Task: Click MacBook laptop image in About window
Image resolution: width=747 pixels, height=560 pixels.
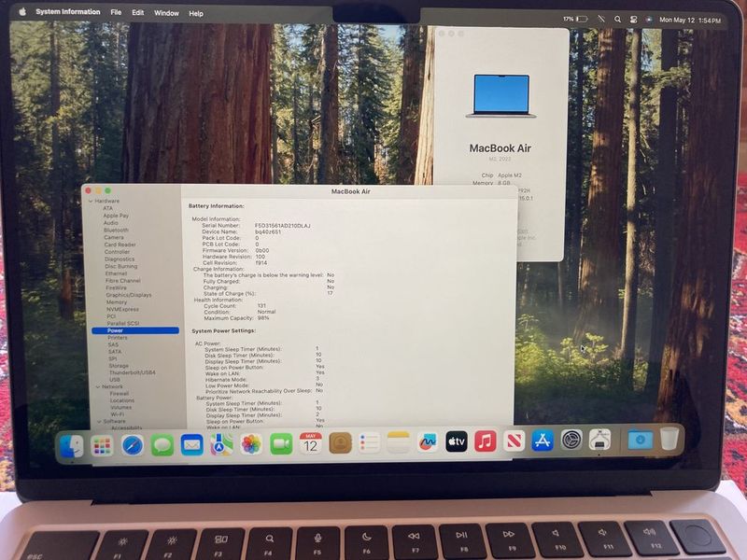Action: [500, 96]
